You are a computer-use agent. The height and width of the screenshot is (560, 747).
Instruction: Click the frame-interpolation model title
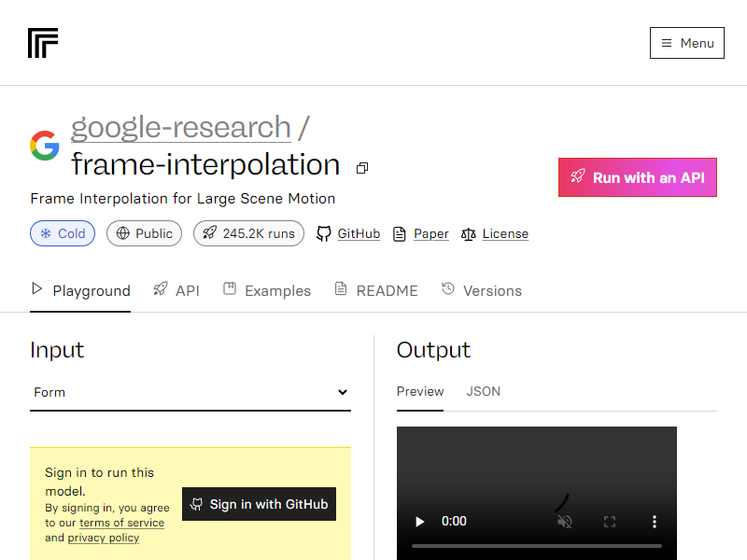click(x=205, y=165)
